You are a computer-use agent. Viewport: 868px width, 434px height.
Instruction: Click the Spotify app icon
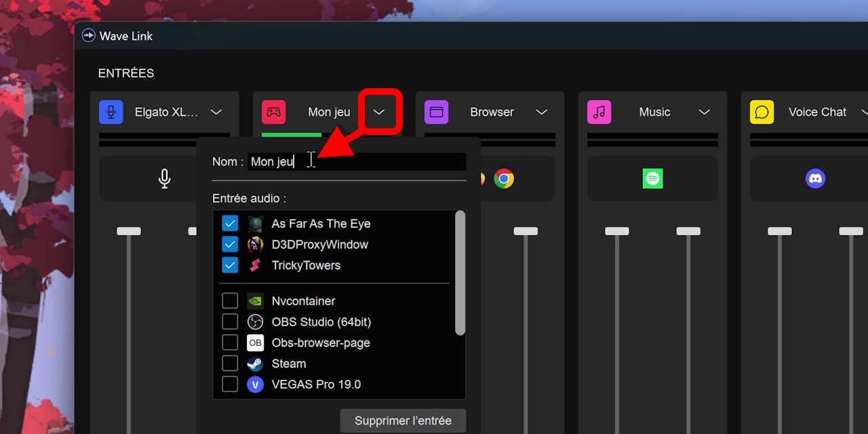point(652,178)
